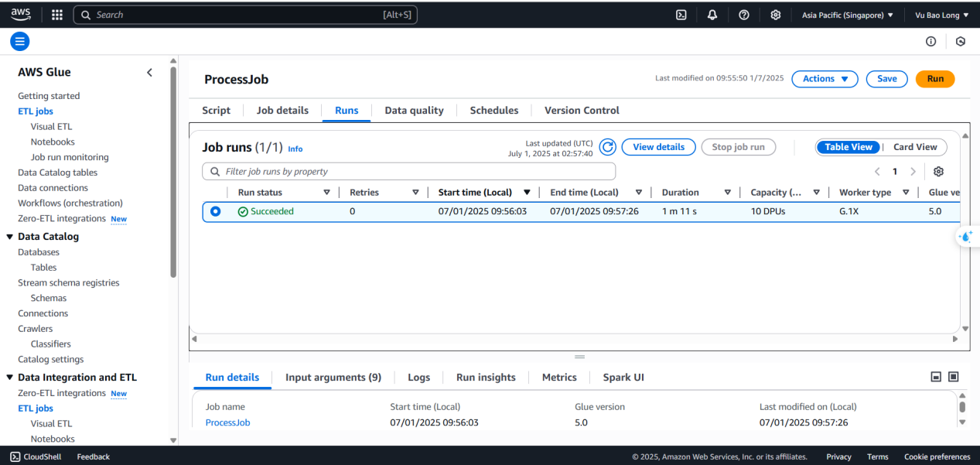
Task: Open the Version Control tab
Action: [582, 111]
